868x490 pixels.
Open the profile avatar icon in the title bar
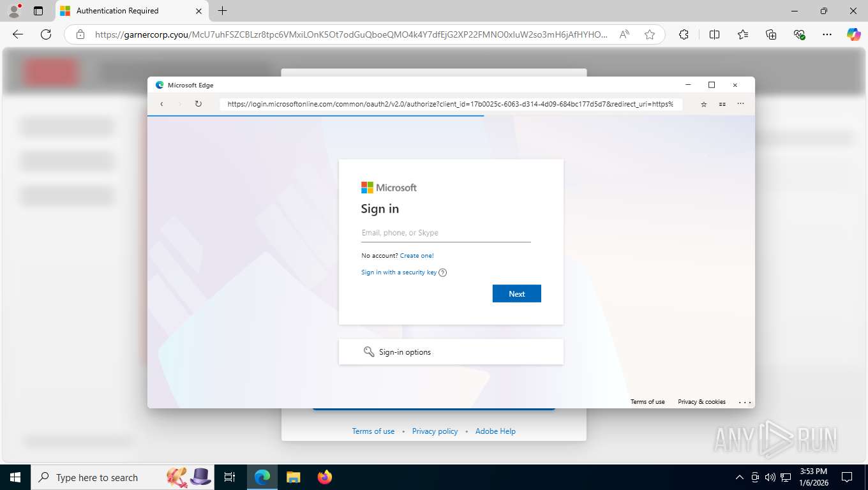[14, 11]
